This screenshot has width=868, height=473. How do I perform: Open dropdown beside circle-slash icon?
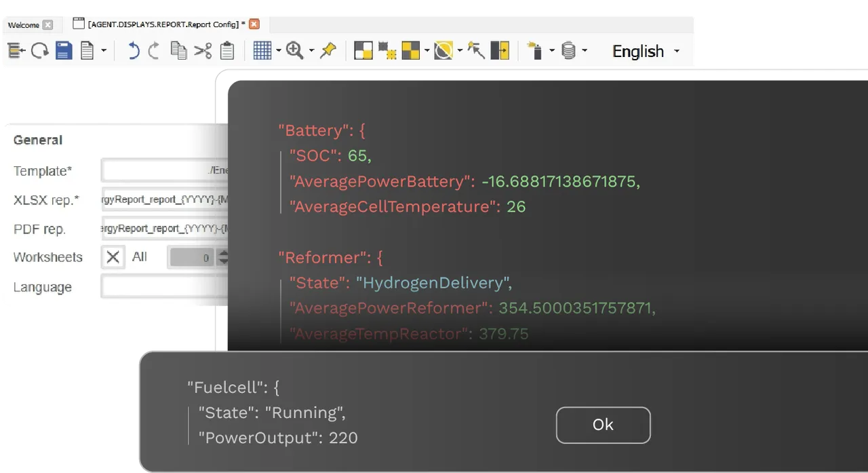point(460,51)
